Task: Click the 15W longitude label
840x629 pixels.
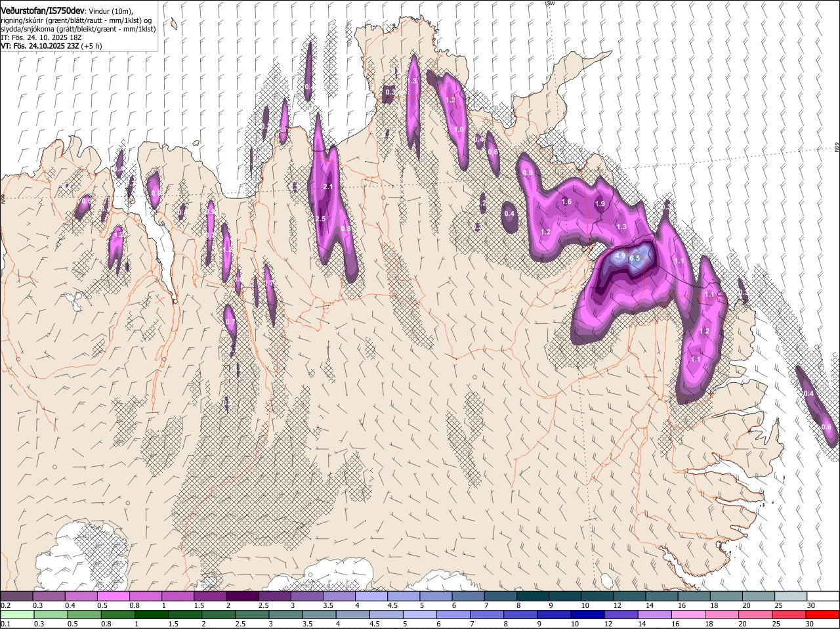Action: tap(550, 3)
